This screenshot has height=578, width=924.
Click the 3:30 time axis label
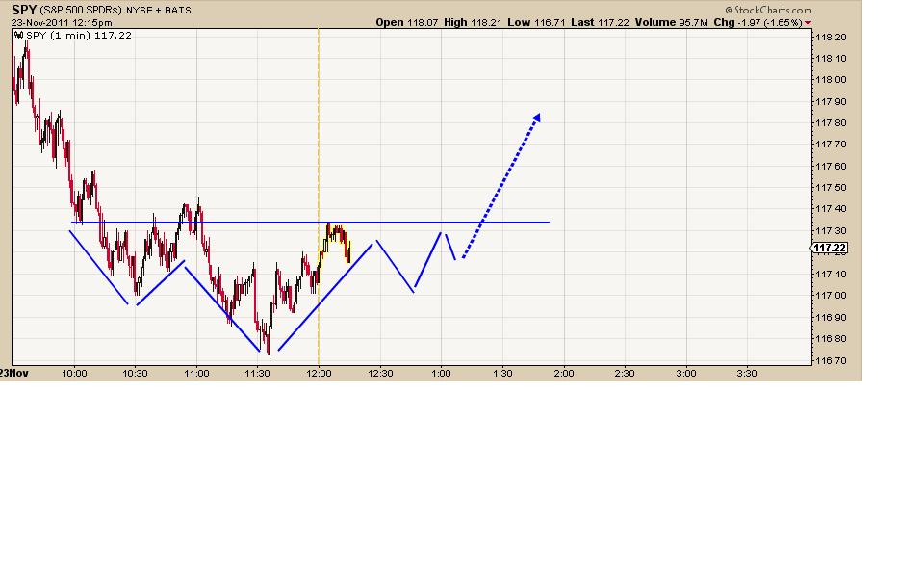coord(747,374)
